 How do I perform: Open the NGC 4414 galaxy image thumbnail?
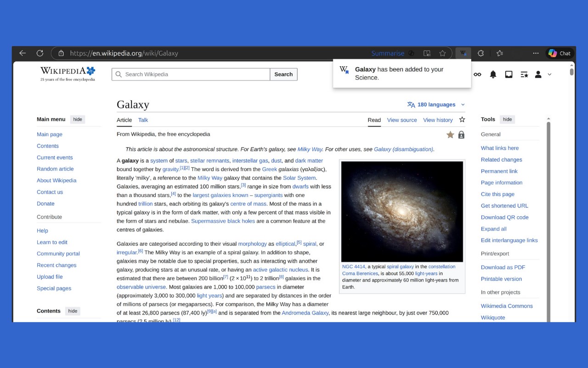402,212
